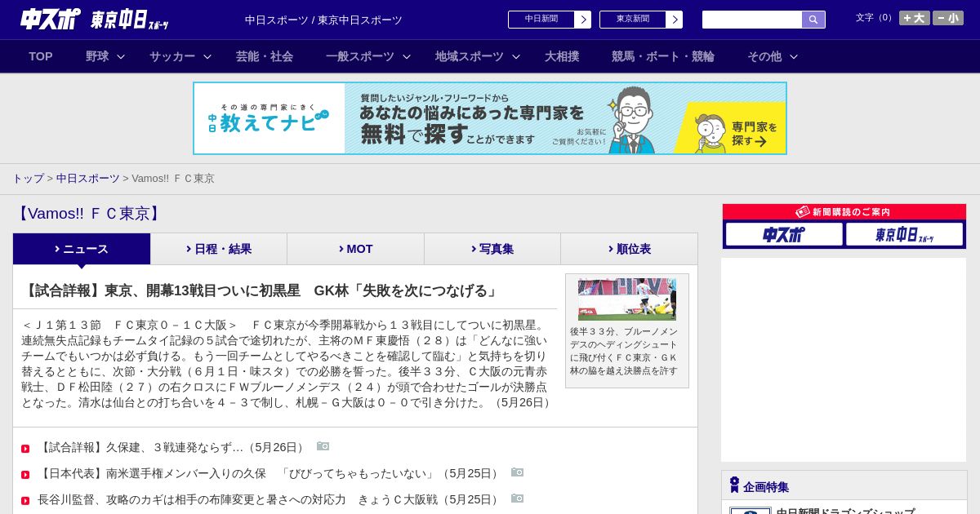Increase font size with 大 button
This screenshot has width=980, height=514.
[914, 18]
